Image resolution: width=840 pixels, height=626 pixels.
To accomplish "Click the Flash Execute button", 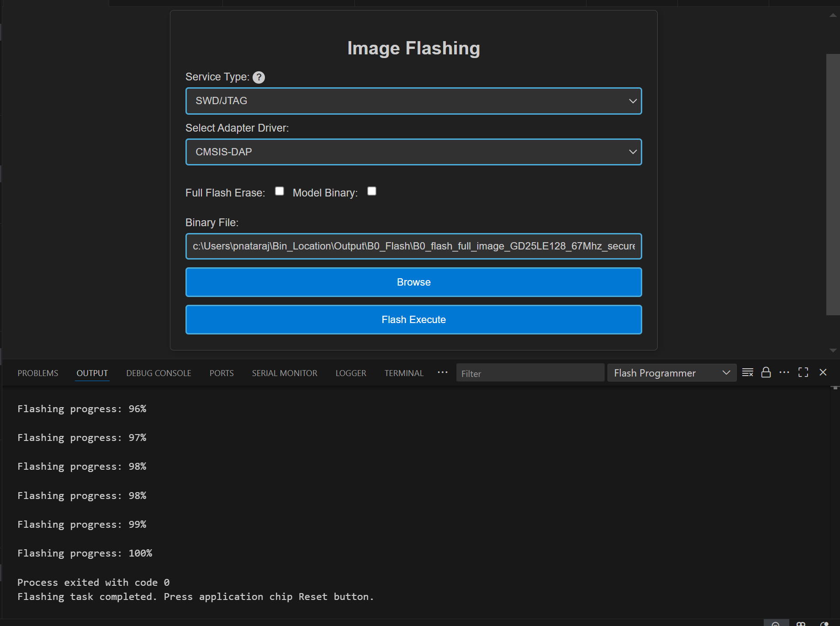I will pos(413,320).
